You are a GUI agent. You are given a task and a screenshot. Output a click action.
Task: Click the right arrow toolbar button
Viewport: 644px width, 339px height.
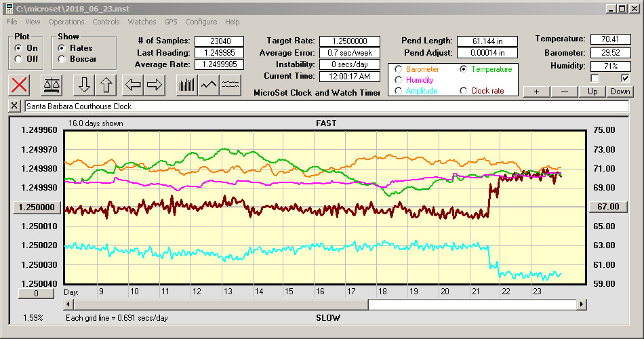(x=155, y=85)
